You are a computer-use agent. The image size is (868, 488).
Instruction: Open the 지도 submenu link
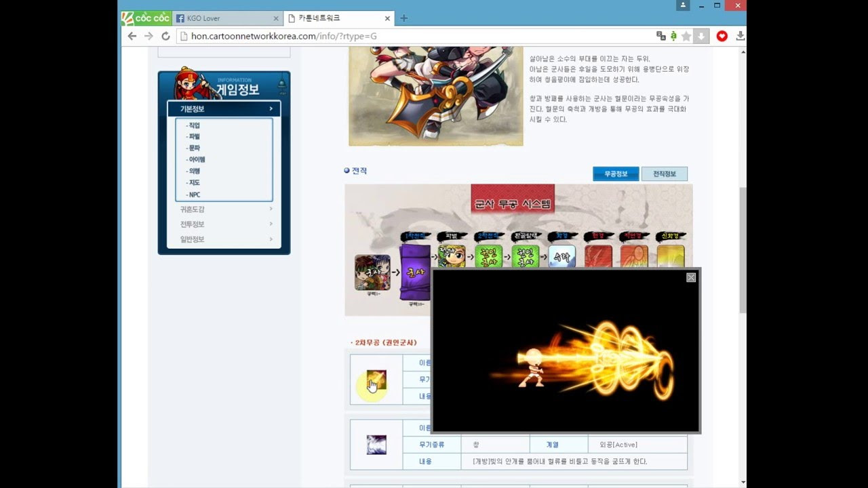point(193,183)
